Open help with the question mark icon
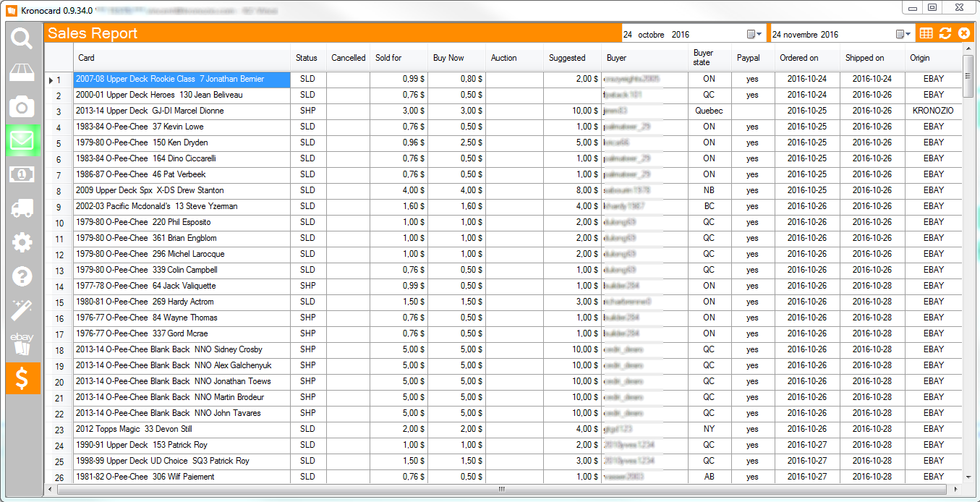The height and width of the screenshot is (502, 980). click(22, 276)
